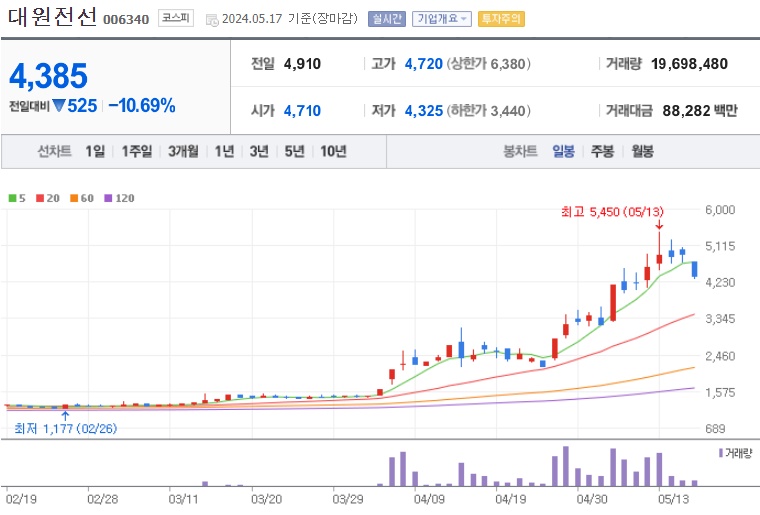Click the tallest volume bar near 04/30
Image resolution: width=760 pixels, height=515 pixels.
[566, 466]
